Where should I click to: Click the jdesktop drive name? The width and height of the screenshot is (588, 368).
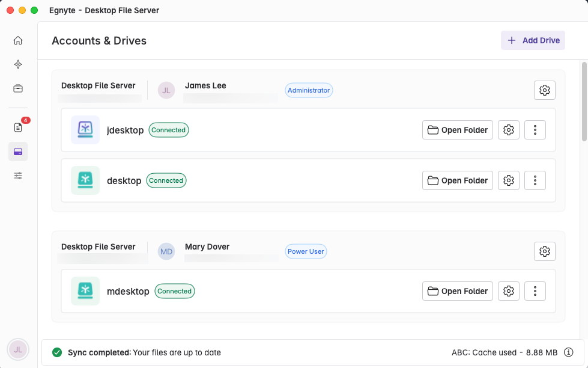pos(126,130)
